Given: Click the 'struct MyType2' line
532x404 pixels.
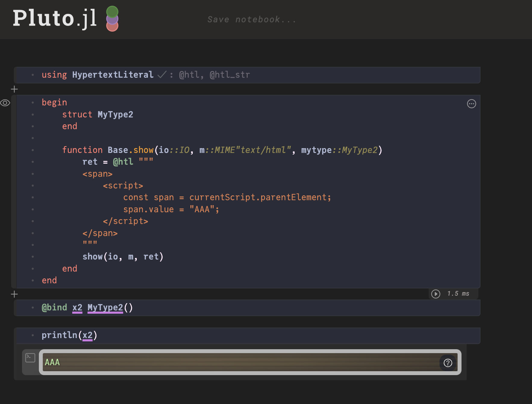Looking at the screenshot, I should [x=98, y=114].
